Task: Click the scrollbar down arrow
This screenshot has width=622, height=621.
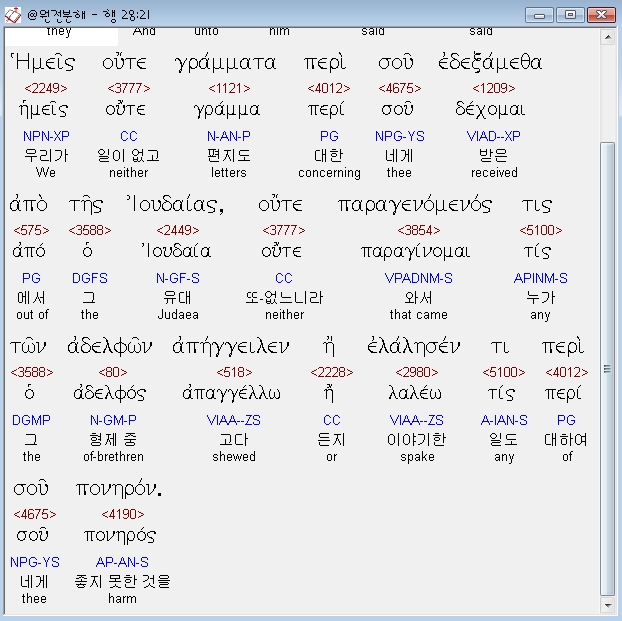Action: pyautogui.click(x=608, y=606)
